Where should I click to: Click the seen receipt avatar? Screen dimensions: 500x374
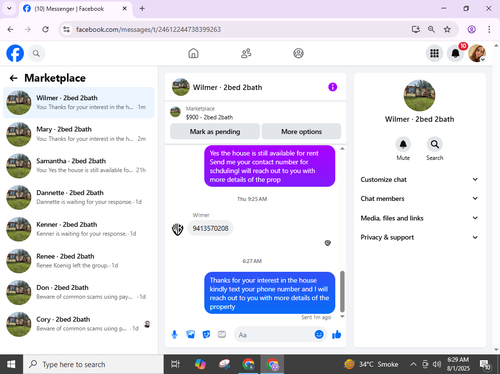[328, 243]
